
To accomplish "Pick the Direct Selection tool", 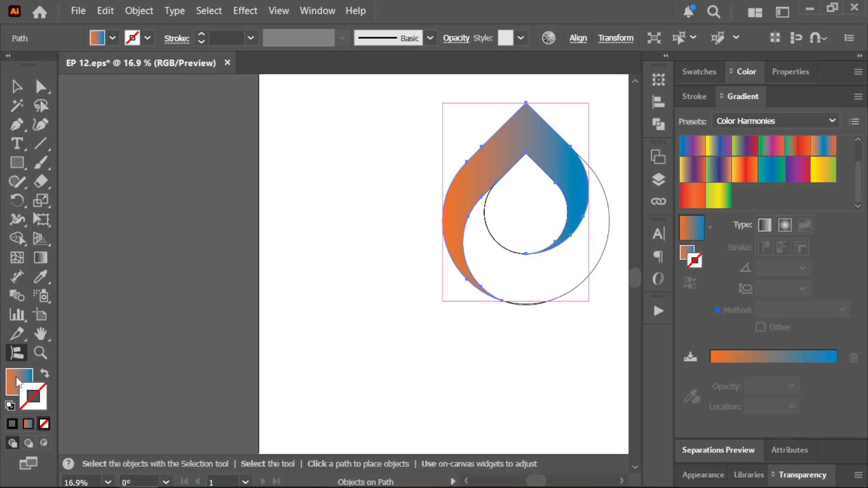I will [41, 86].
